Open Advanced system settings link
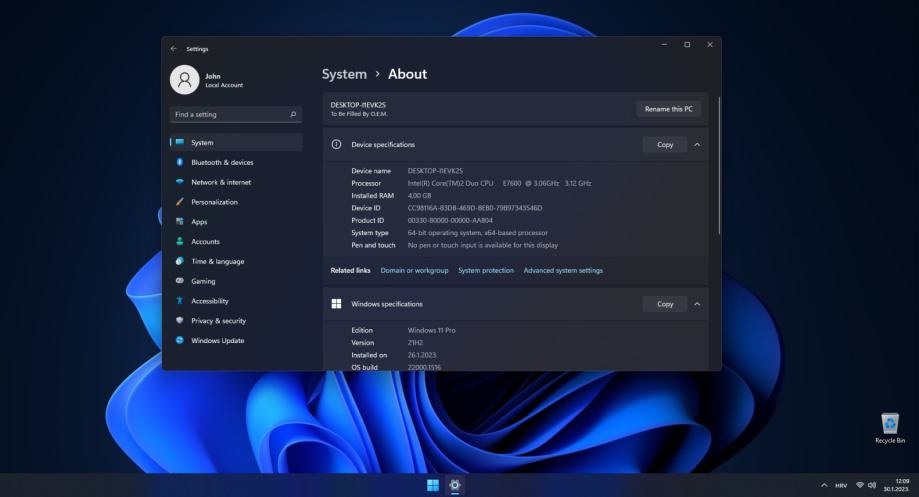 coord(563,270)
